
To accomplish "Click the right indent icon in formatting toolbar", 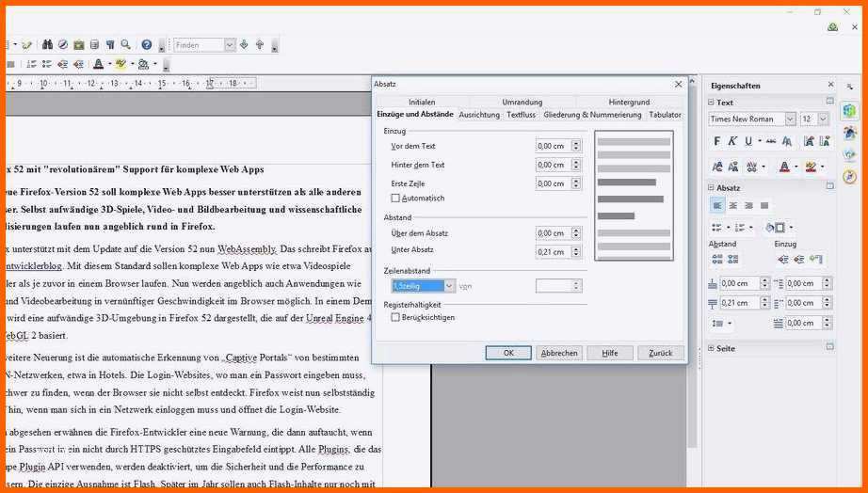I will [x=78, y=65].
